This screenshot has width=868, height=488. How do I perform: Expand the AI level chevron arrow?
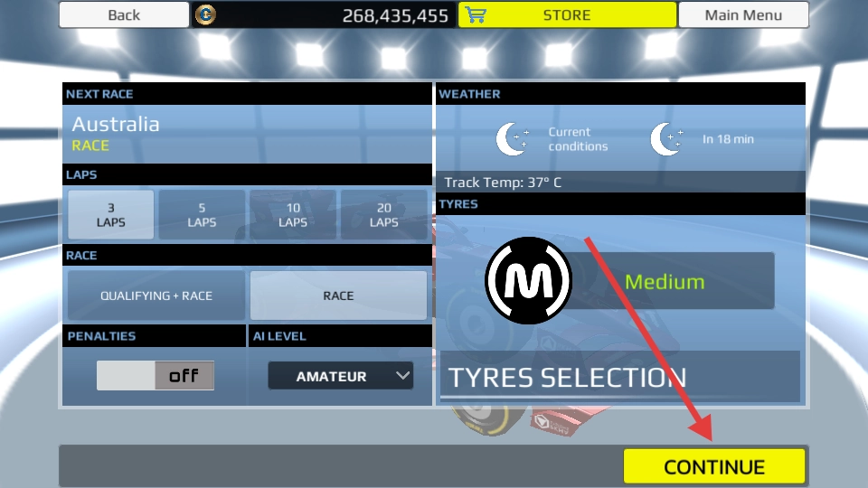point(403,376)
